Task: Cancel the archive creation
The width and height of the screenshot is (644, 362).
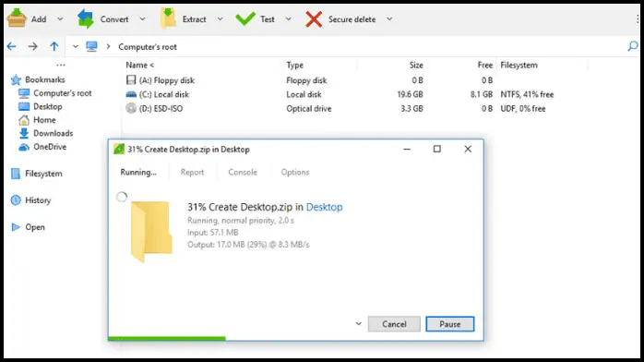Action: 394,324
